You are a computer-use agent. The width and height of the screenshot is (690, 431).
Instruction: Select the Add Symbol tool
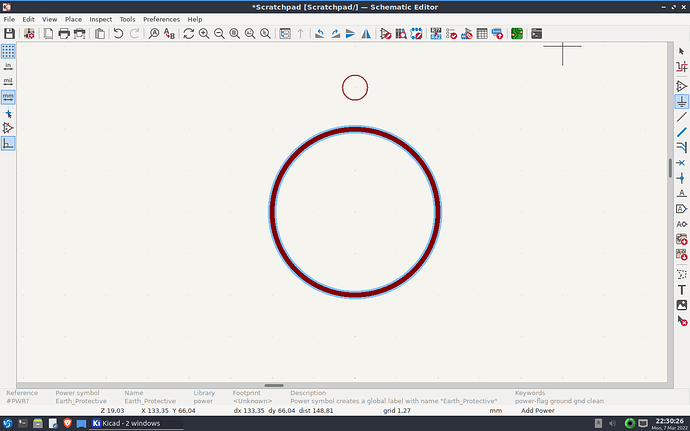click(682, 86)
